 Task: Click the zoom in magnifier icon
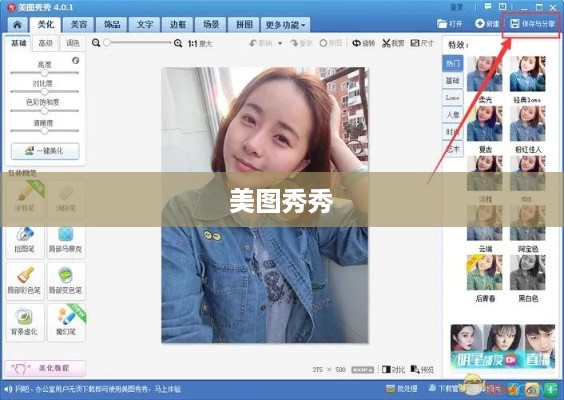pyautogui.click(x=178, y=44)
